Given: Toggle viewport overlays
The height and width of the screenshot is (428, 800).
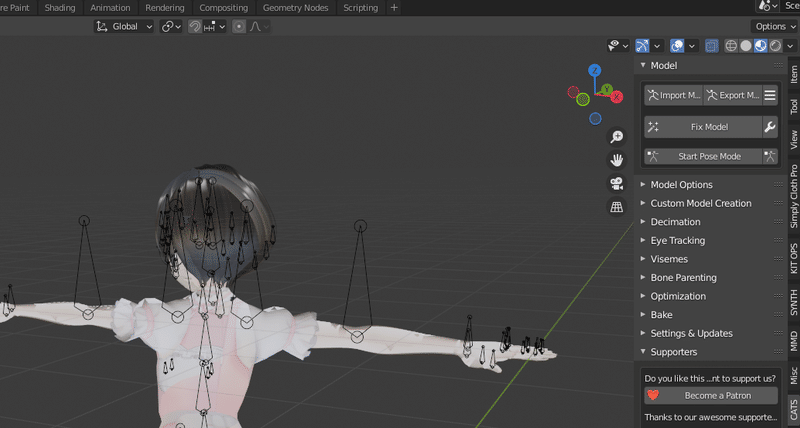Looking at the screenshot, I should [x=677, y=46].
